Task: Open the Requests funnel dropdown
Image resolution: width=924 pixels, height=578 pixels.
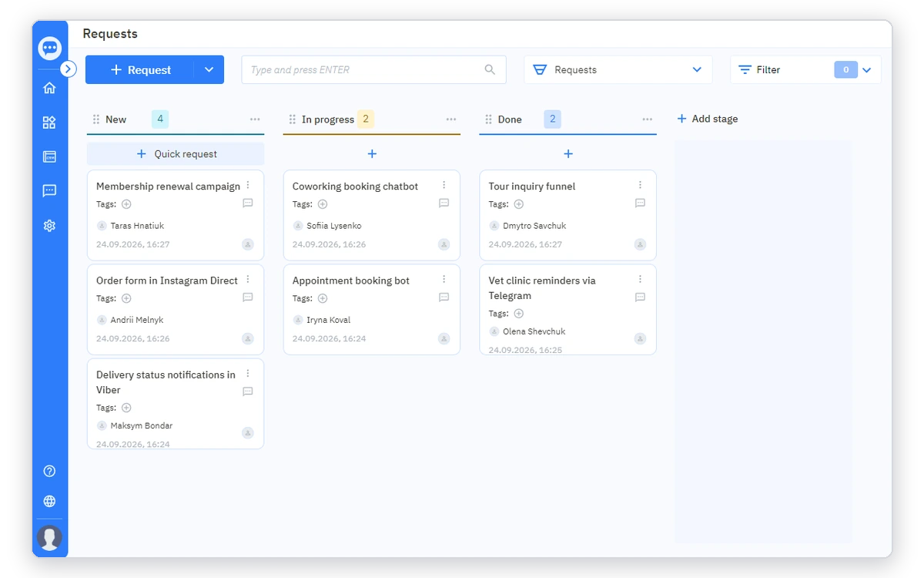Action: tap(618, 69)
